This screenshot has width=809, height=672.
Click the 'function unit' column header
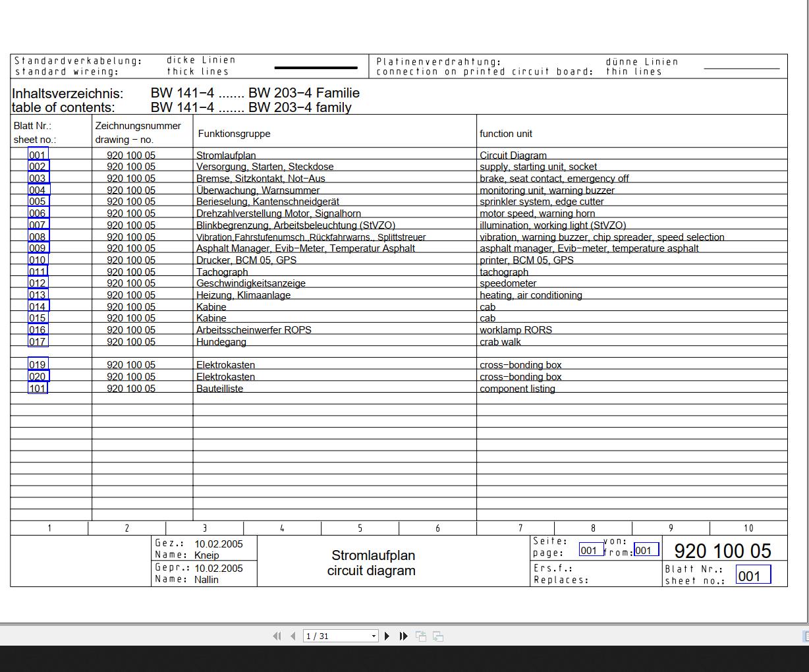pyautogui.click(x=506, y=134)
